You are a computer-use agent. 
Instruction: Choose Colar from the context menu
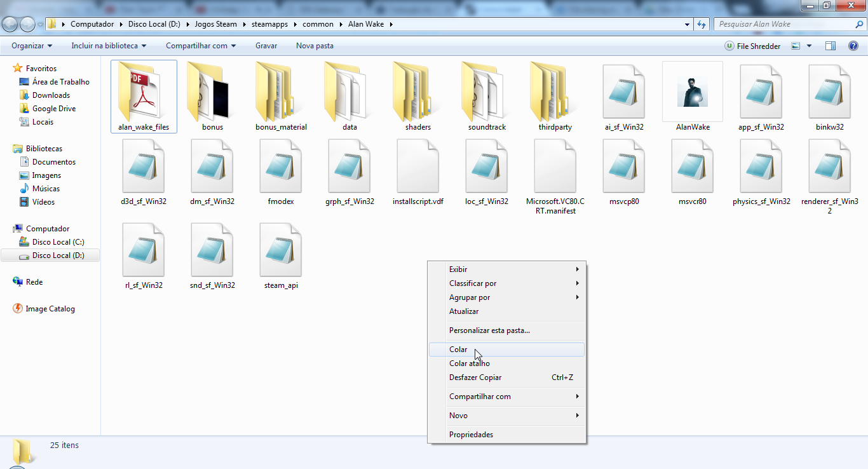(x=507, y=350)
